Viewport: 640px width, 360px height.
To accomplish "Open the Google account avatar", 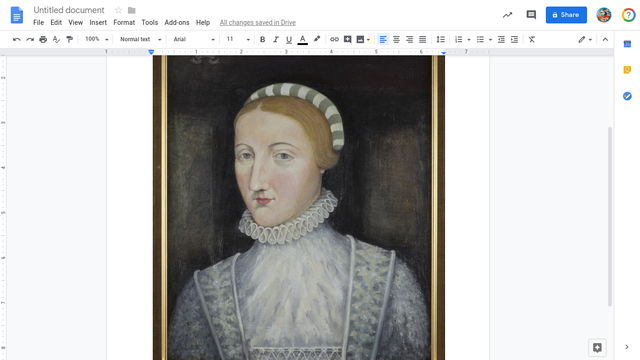I will pos(604,15).
